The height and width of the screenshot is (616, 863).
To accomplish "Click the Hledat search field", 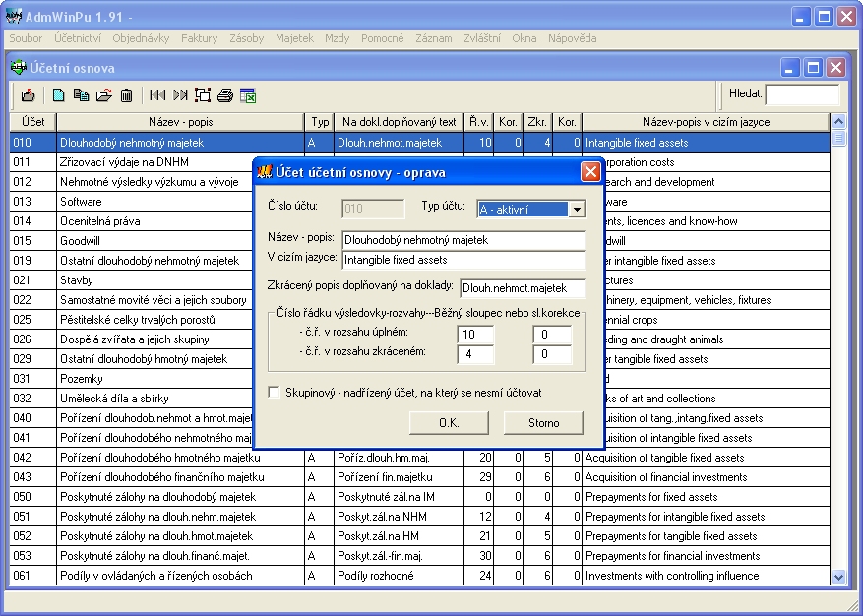I will tap(801, 94).
